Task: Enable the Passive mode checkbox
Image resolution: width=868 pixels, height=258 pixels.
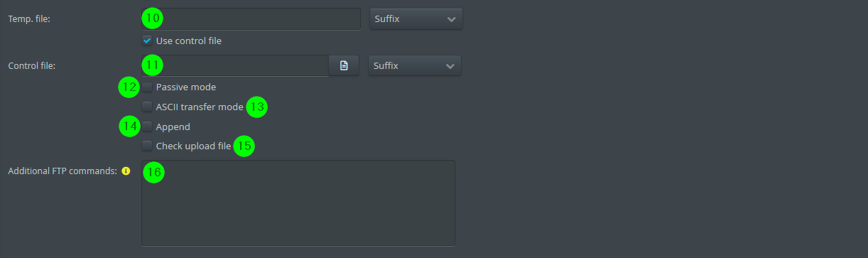Action: (147, 87)
